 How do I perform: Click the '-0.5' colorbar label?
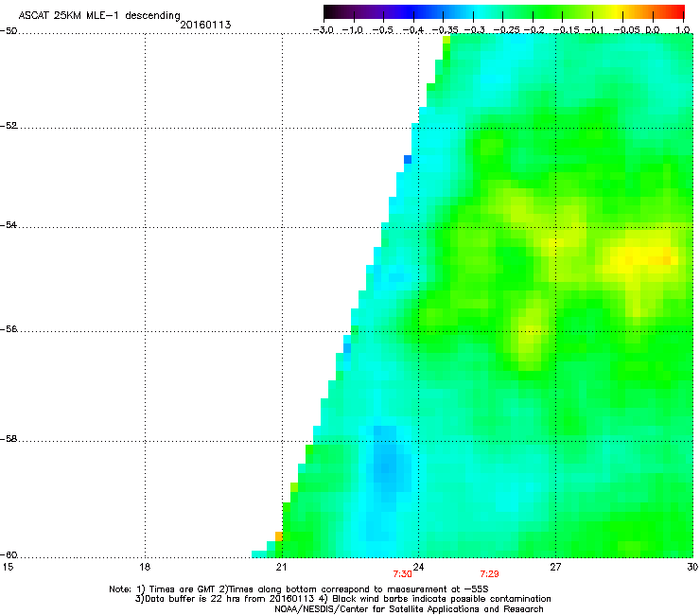point(382,30)
